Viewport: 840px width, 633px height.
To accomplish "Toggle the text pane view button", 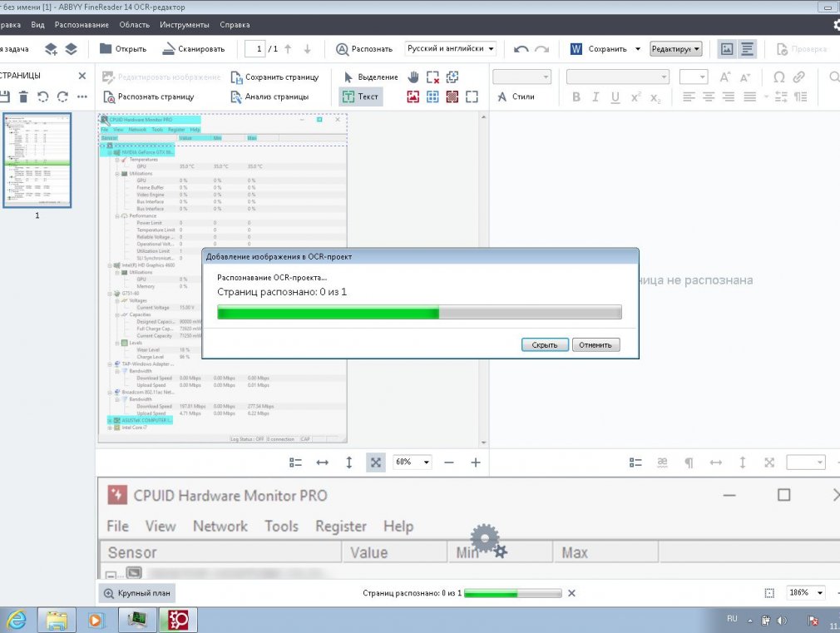I will coord(747,49).
